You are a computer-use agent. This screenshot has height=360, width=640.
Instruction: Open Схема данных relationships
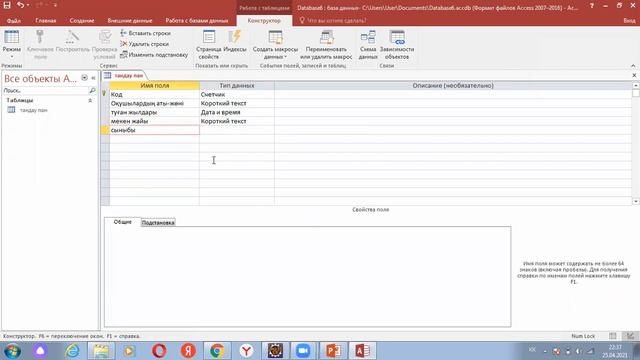pos(368,45)
